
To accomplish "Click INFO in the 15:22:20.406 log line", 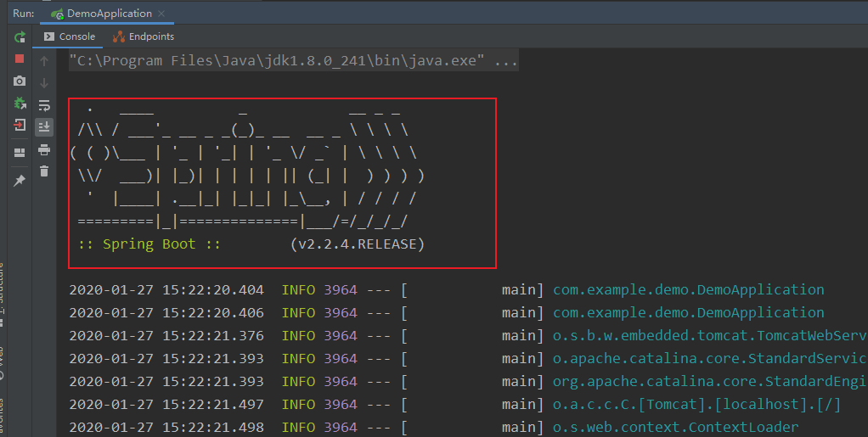I will pos(298,312).
